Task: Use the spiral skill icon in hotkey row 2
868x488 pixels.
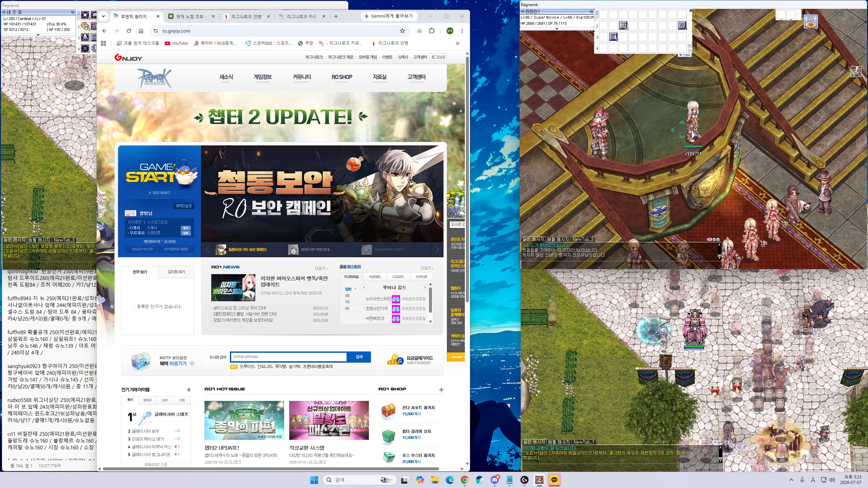Action: [682, 25]
